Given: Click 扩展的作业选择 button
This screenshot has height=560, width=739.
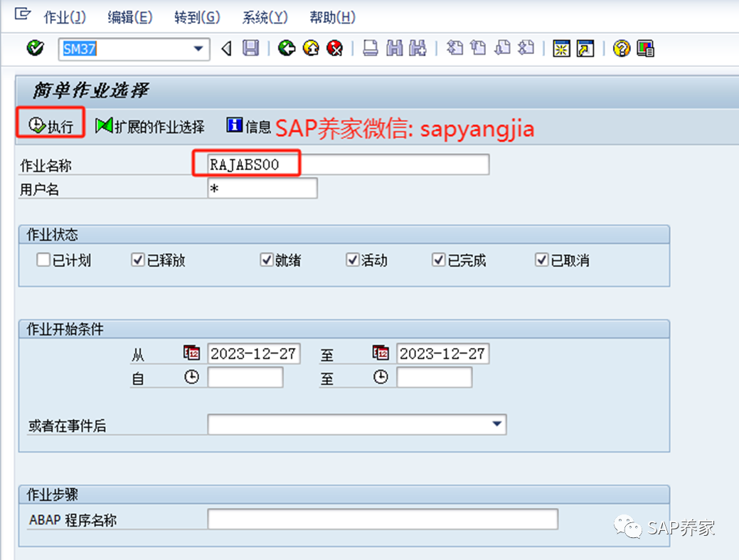Looking at the screenshot, I should [x=150, y=126].
